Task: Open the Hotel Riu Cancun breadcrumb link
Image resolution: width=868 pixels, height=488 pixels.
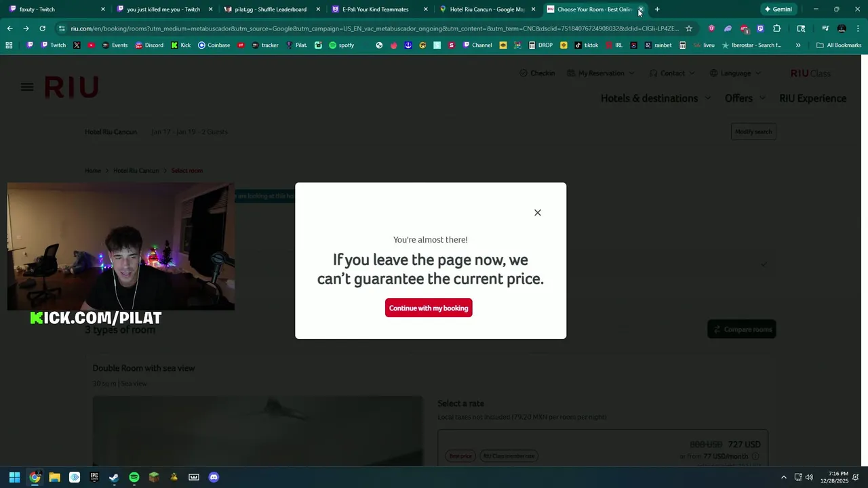Action: tap(136, 171)
